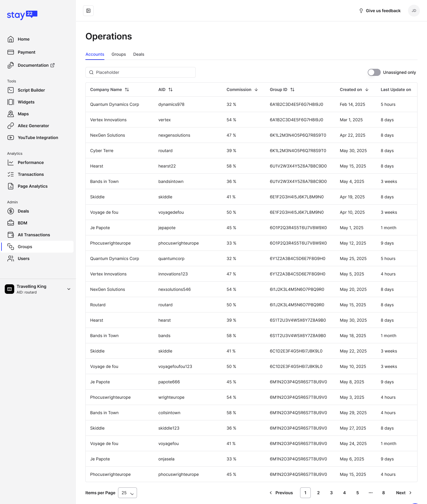427x504 pixels.
Task: Click the JD user avatar
Action: pos(414,11)
